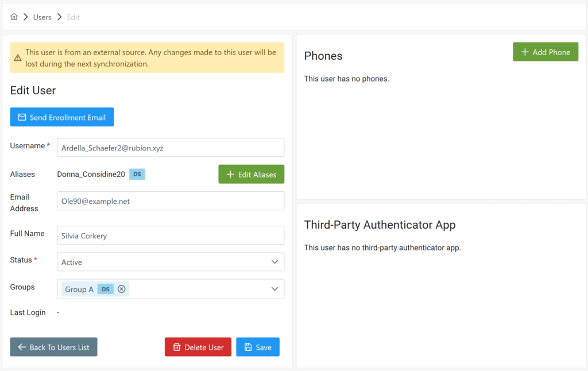Click the DS badge inside the Group A tag
The width and height of the screenshot is (588, 371).
(105, 289)
